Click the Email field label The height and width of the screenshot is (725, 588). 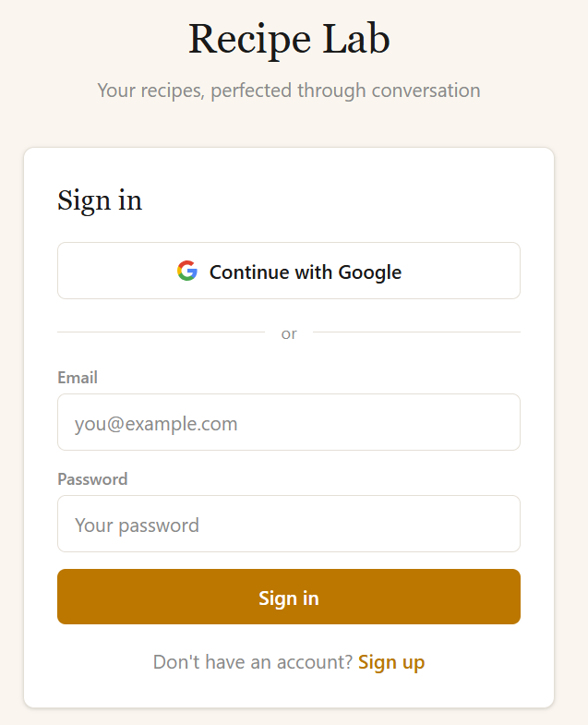78,378
